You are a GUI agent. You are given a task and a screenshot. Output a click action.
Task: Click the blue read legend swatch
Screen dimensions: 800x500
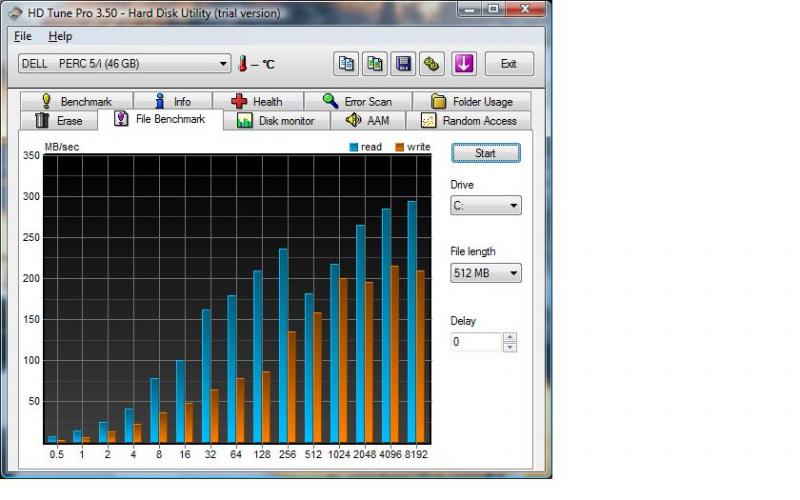[x=354, y=147]
